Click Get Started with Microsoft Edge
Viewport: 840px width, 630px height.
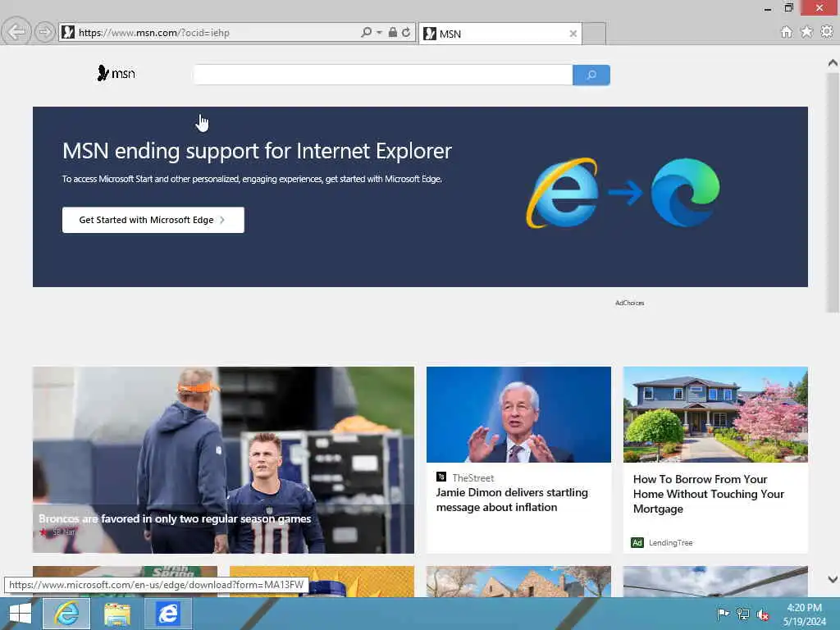(x=153, y=220)
